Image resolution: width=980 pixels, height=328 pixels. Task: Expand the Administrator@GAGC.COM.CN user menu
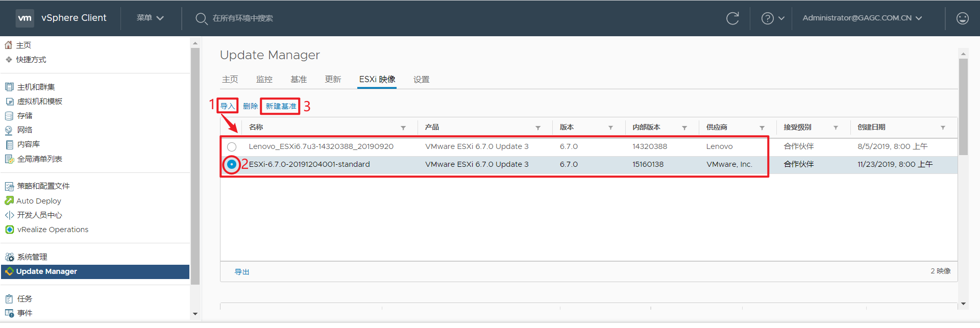click(862, 18)
